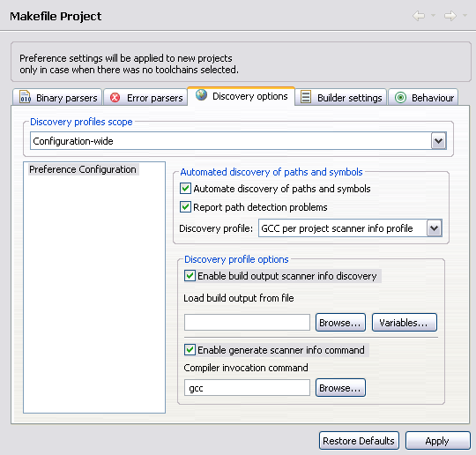Uncheck Report path detection problems

[x=185, y=207]
